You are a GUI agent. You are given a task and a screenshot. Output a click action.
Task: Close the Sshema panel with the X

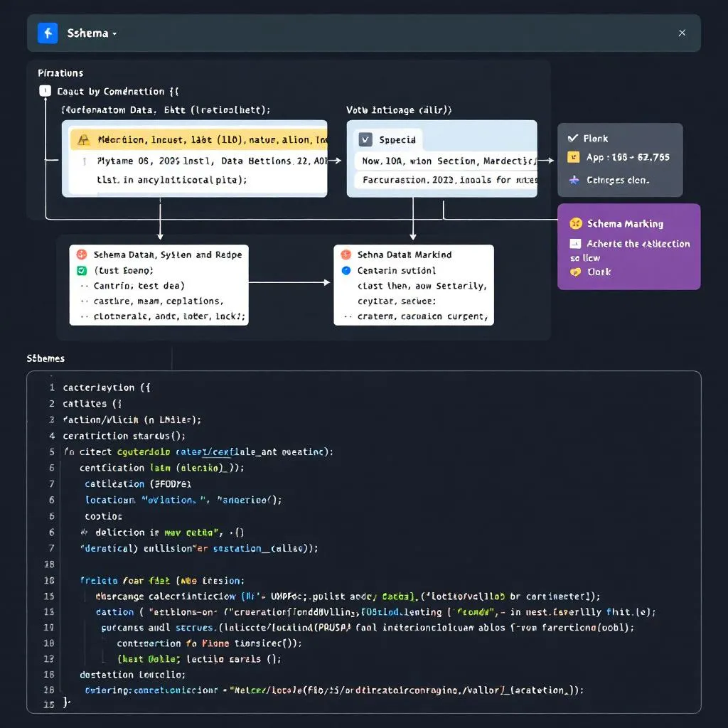point(682,33)
